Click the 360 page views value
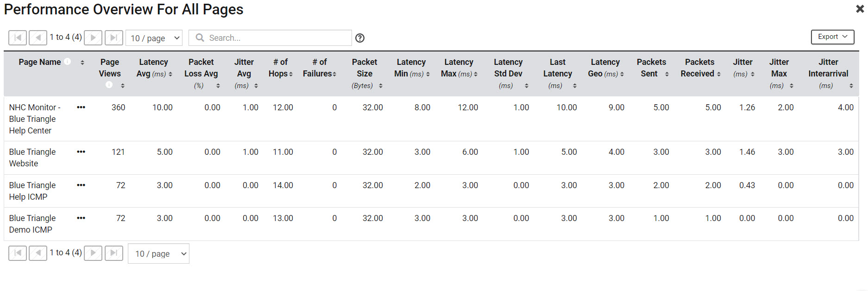 click(x=118, y=108)
